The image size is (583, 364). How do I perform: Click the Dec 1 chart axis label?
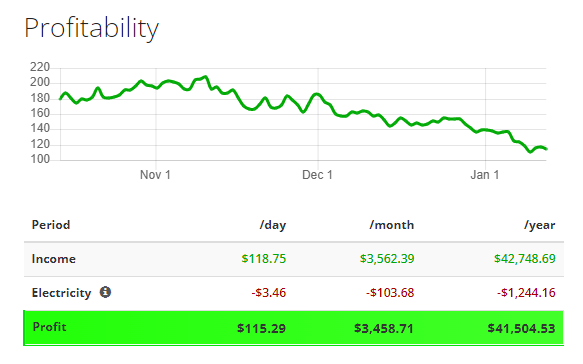coord(317,175)
